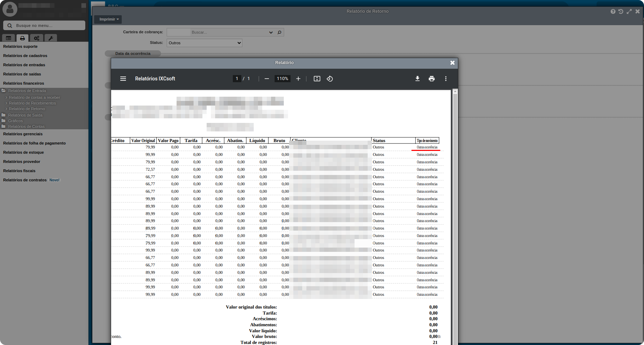This screenshot has height=345, width=644.
Task: Click the search magnifier for Carteira de cobrança
Action: [x=280, y=32]
